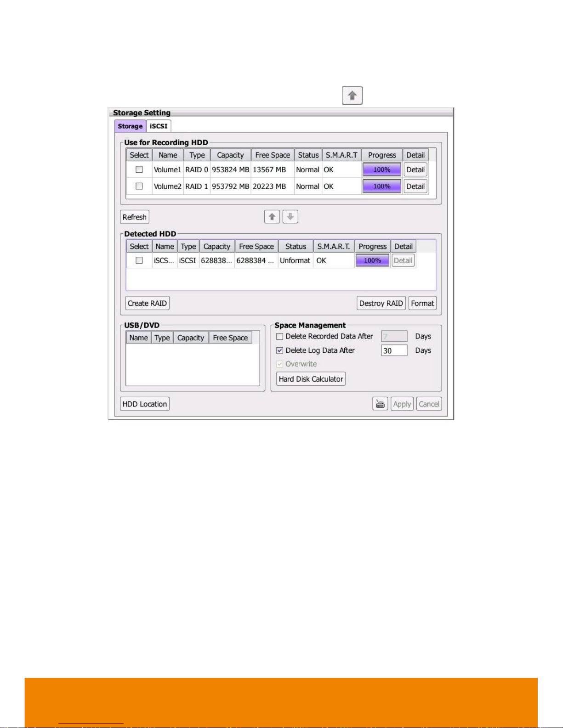The height and width of the screenshot is (728, 563).
Task: Tick the iSCSI detected HDD checkbox
Action: (139, 260)
